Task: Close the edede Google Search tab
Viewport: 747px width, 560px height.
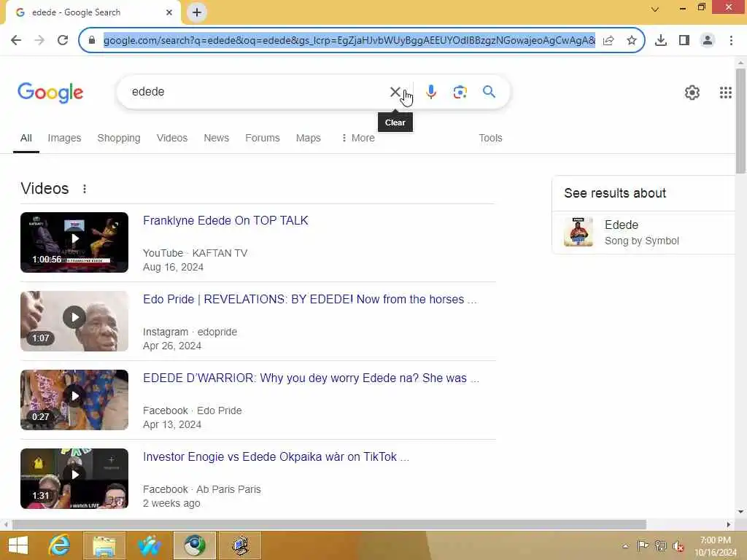Action: (x=169, y=12)
